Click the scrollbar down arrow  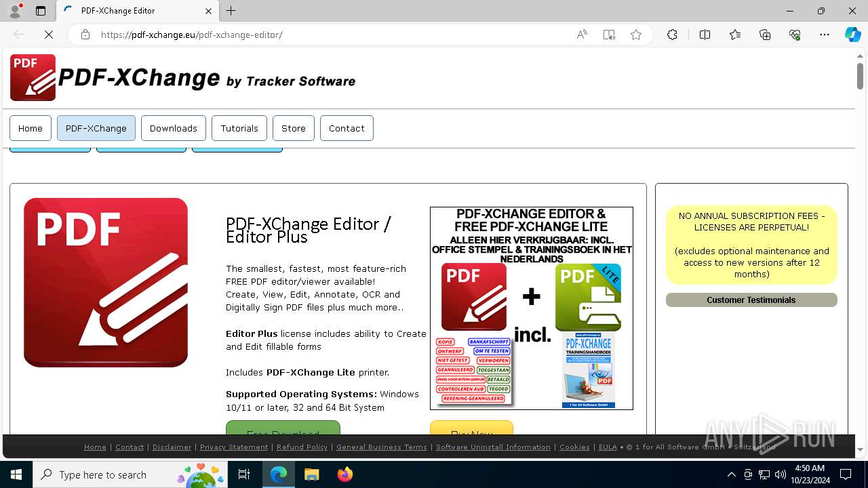coord(860,449)
